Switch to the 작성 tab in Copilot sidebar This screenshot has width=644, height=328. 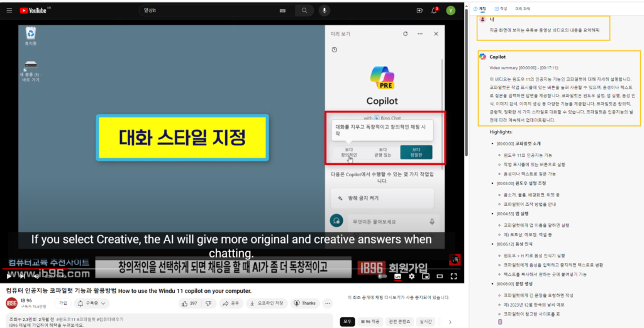pos(501,9)
